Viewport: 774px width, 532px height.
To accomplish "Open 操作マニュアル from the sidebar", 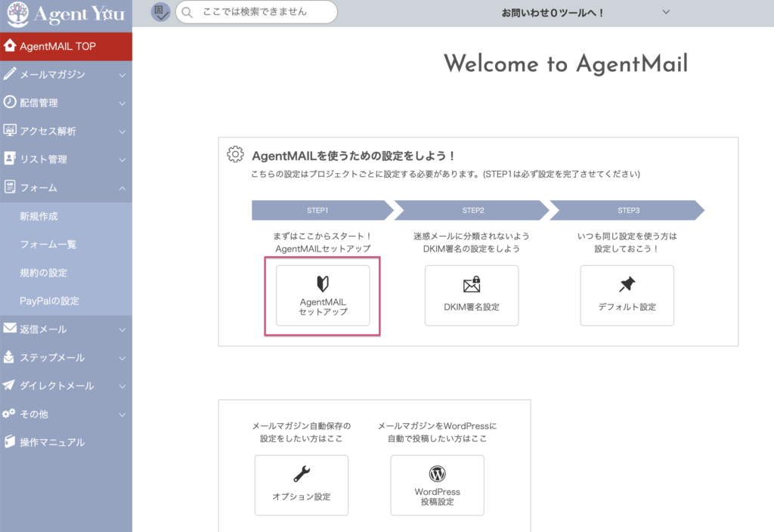I will [x=67, y=442].
